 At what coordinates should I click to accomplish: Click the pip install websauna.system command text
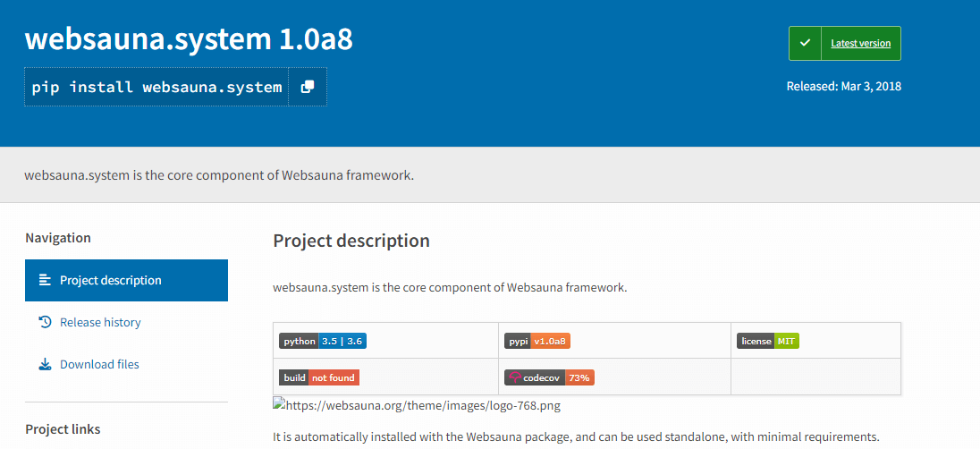[156, 87]
